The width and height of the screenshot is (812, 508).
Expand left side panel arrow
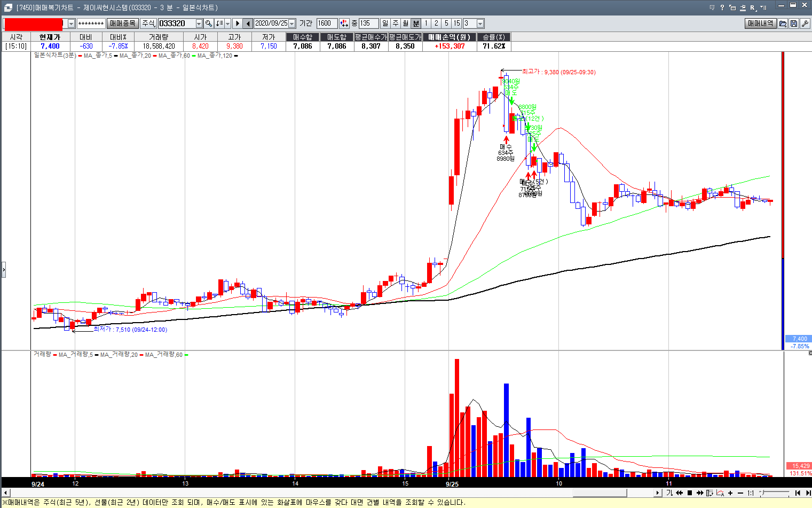[3, 270]
